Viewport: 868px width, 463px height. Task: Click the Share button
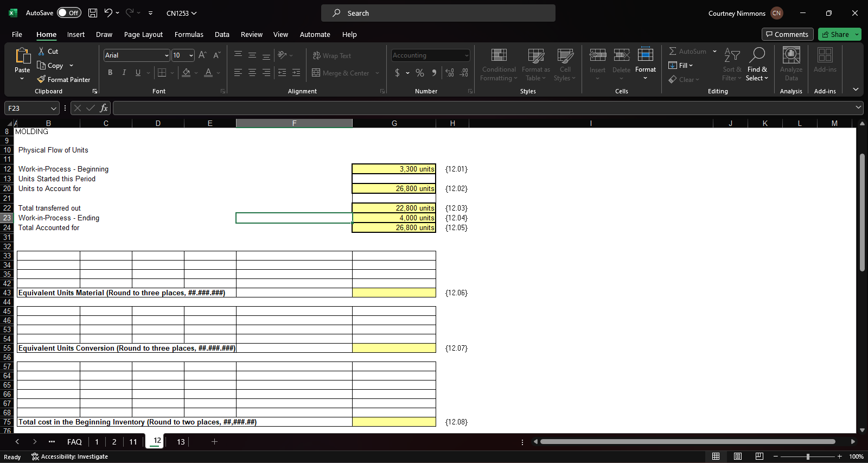835,35
